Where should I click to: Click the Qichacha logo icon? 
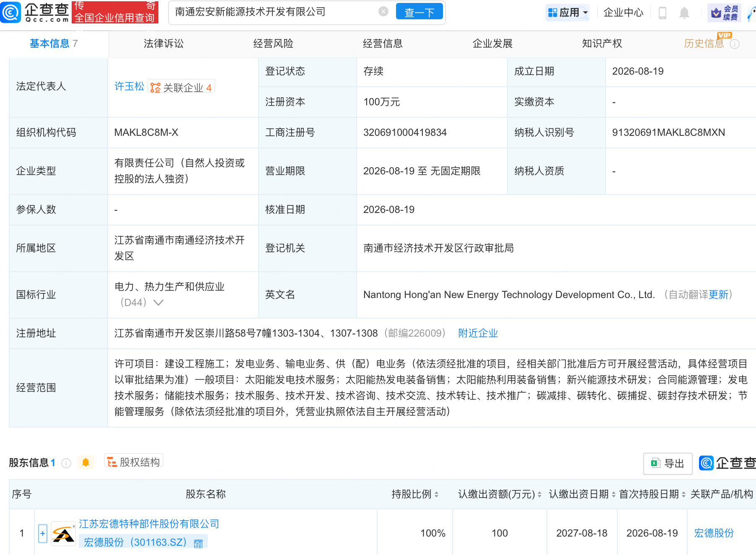click(x=10, y=12)
